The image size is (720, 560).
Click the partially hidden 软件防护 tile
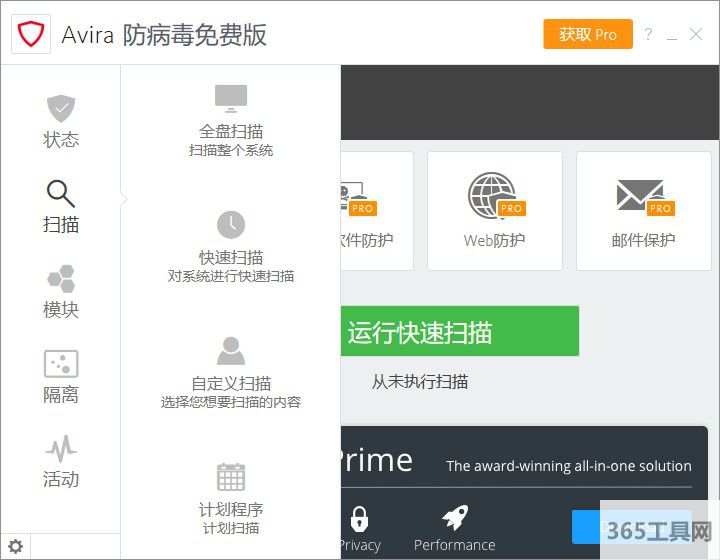[x=376, y=210]
